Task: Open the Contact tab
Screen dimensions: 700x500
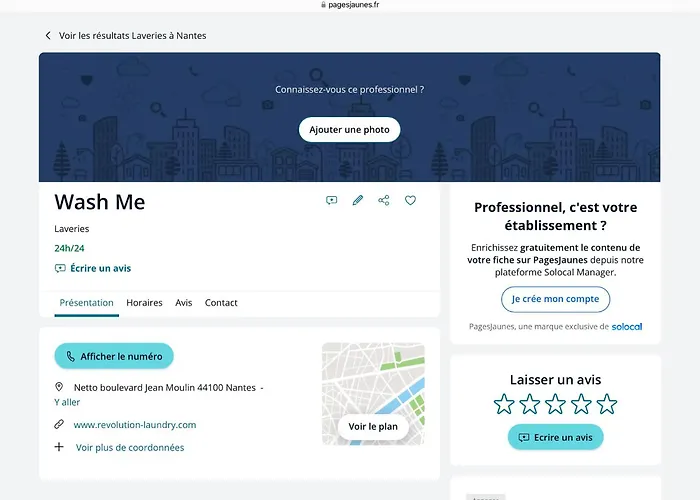Action: [x=221, y=303]
